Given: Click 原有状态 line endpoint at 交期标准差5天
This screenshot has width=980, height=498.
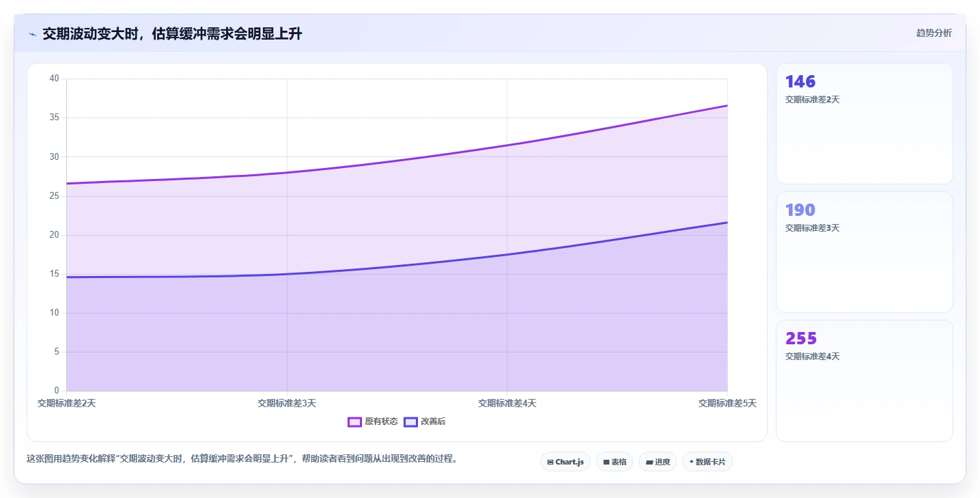Looking at the screenshot, I should [x=727, y=105].
